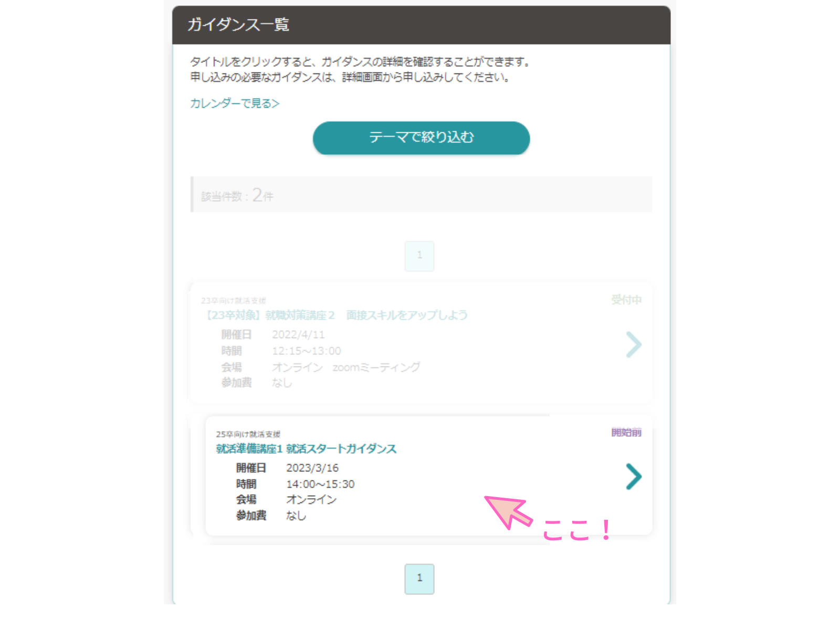Click the 受付中 status label

coord(626,300)
